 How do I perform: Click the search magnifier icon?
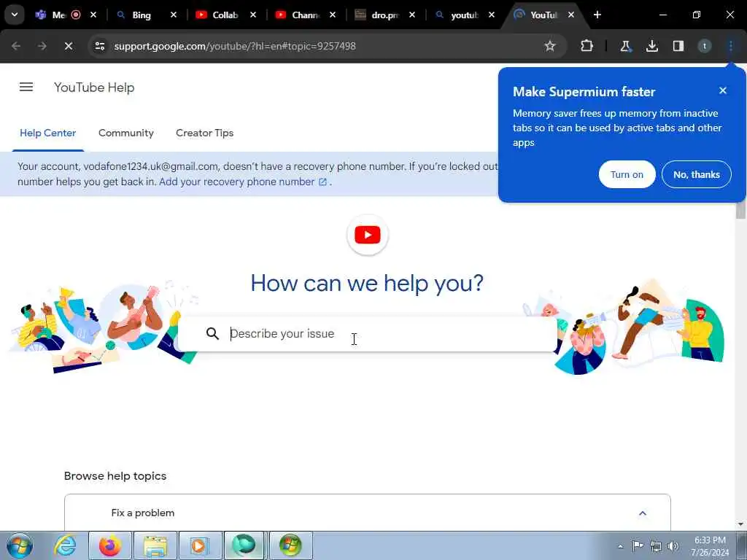[x=212, y=334]
